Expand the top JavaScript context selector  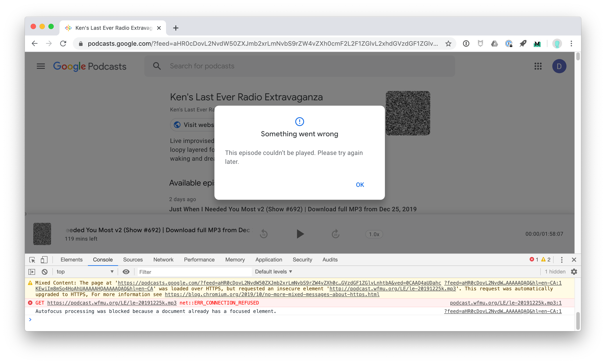pos(85,272)
